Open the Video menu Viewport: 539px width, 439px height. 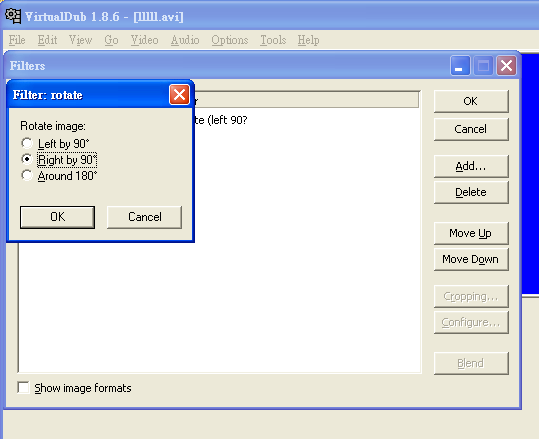click(144, 40)
